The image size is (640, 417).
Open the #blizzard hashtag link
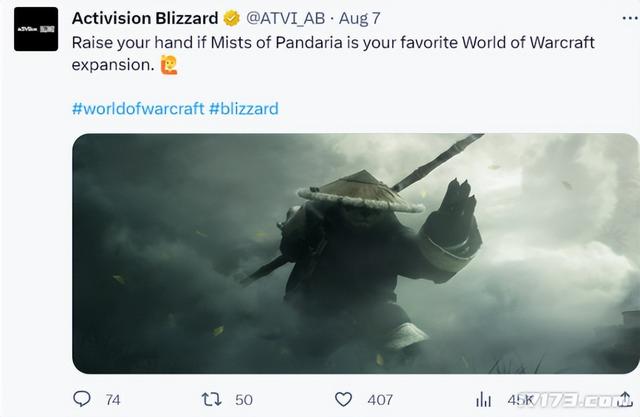point(244,109)
